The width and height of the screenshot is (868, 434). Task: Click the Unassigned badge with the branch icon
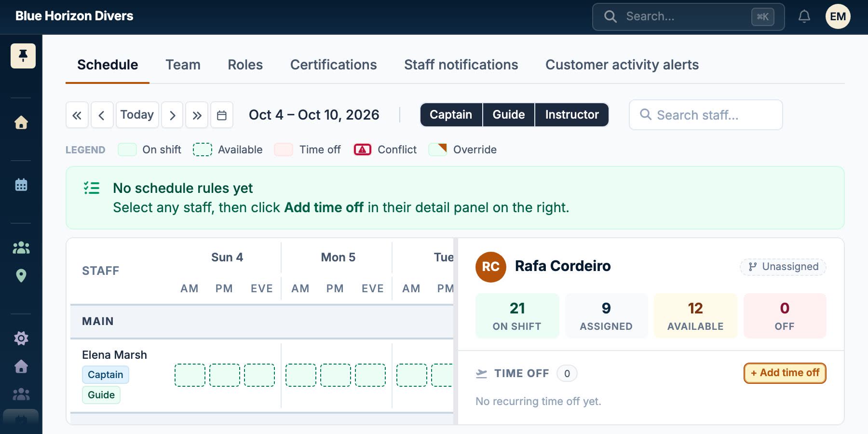point(783,267)
